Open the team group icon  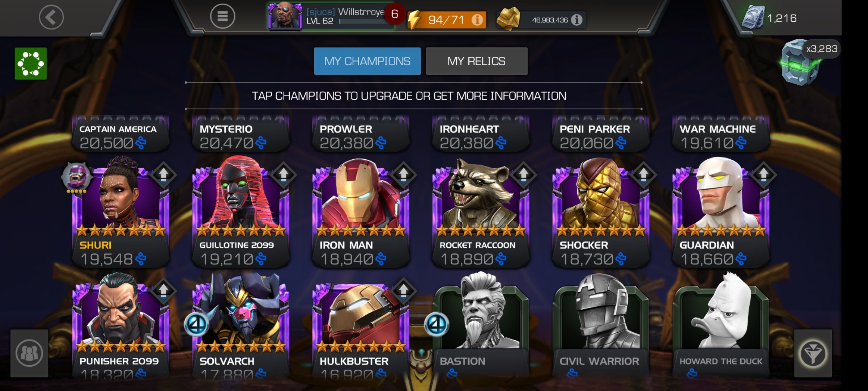(x=29, y=353)
